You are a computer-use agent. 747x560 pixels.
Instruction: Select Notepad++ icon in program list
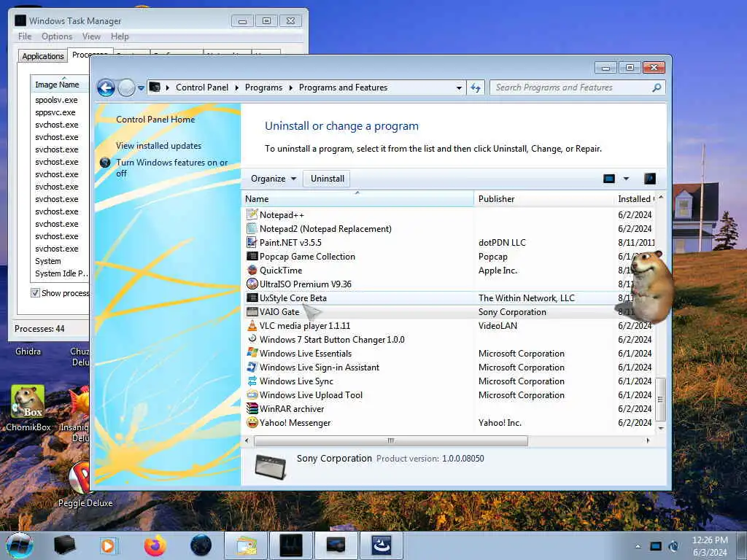click(252, 215)
